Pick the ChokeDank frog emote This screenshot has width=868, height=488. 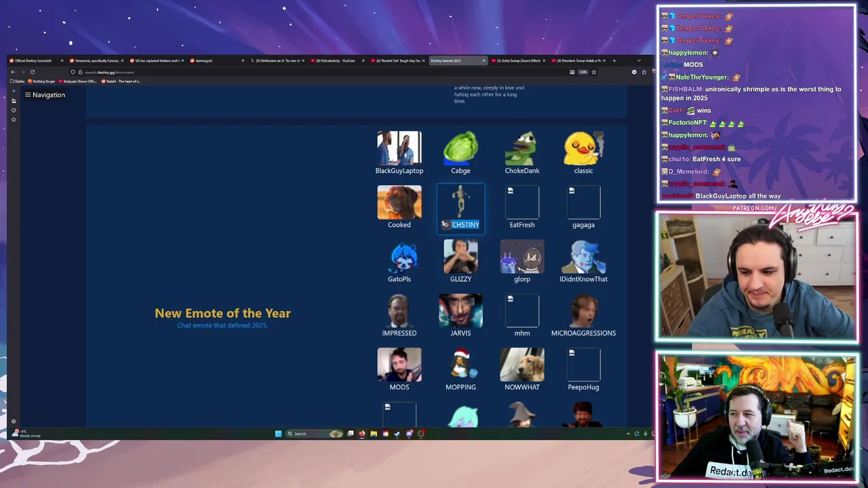tap(522, 153)
